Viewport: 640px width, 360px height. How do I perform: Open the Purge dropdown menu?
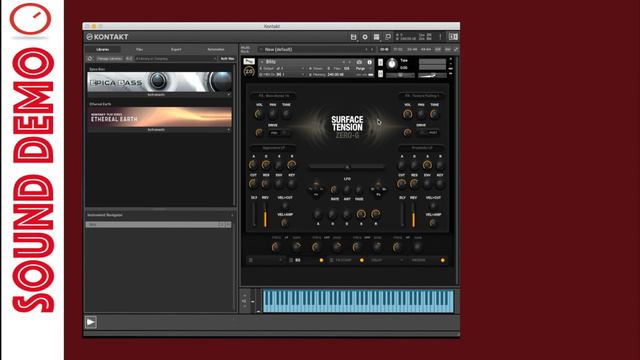pyautogui.click(x=362, y=69)
